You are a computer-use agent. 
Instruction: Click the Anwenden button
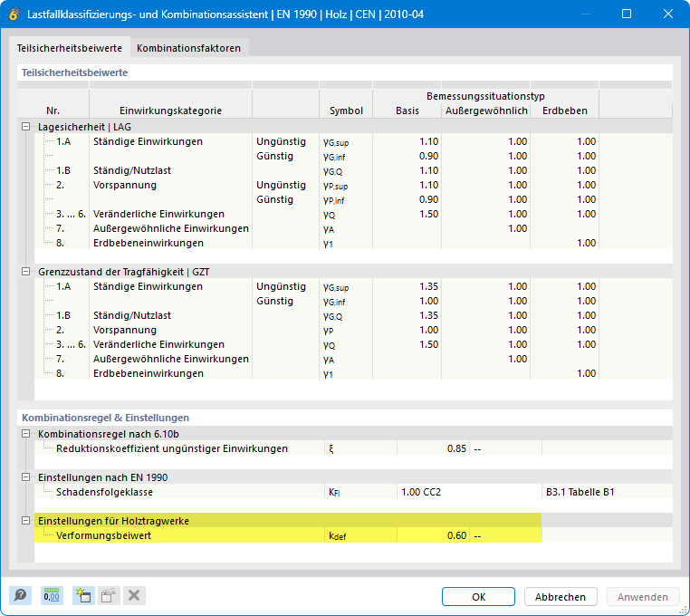(643, 597)
